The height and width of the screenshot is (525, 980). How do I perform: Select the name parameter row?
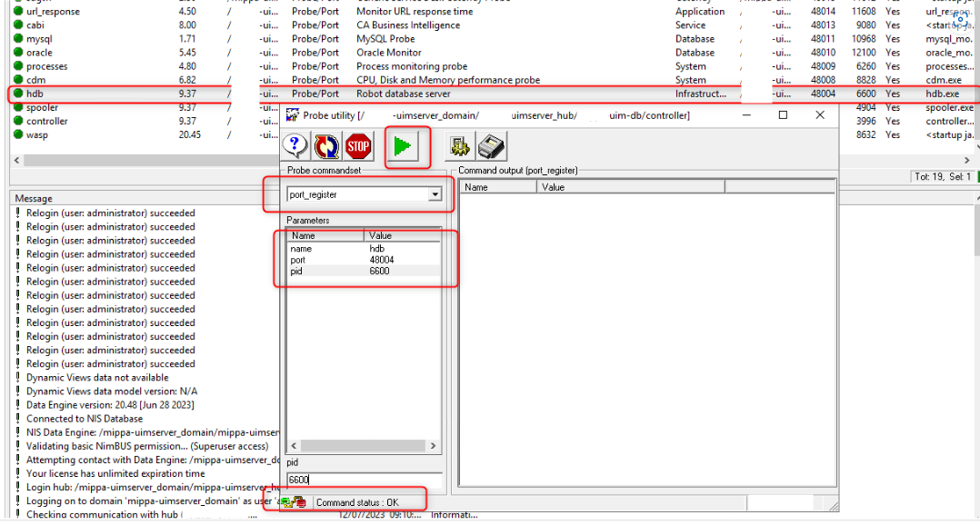pos(364,249)
